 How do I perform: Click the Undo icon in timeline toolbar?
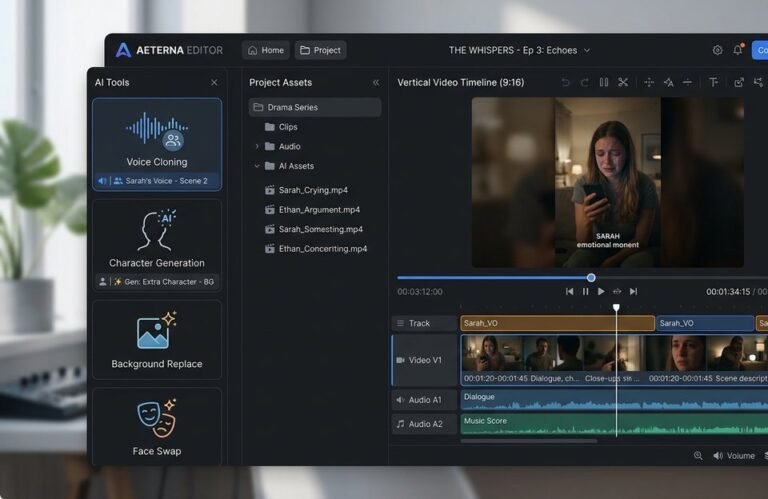[x=565, y=82]
